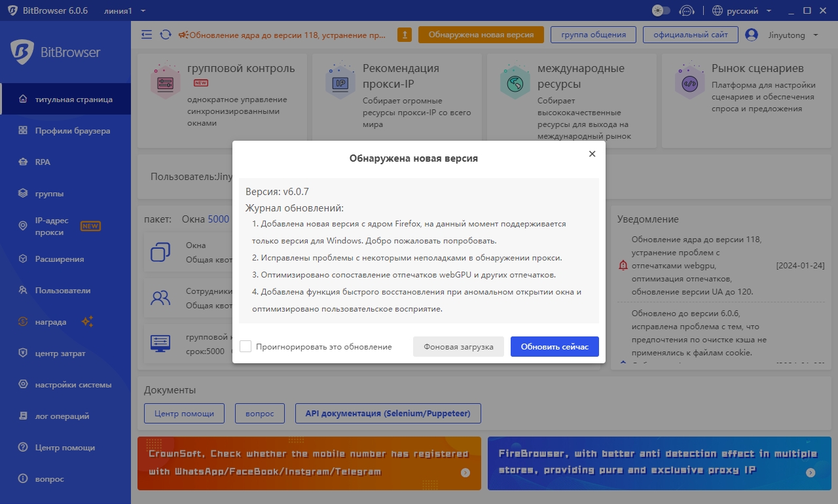Viewport: 838px width, 504px height.
Task: Click the 2024-01-24 core update notification
Action: click(x=721, y=266)
